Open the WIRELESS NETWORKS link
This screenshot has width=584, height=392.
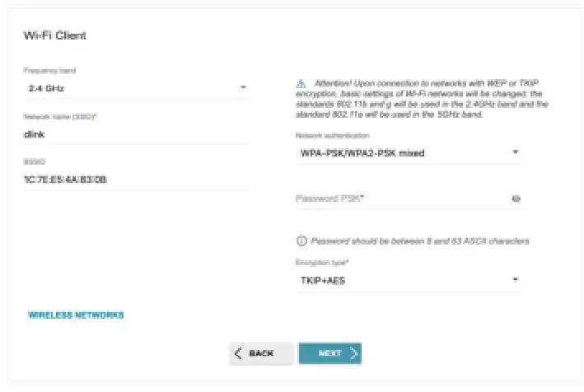coord(76,315)
